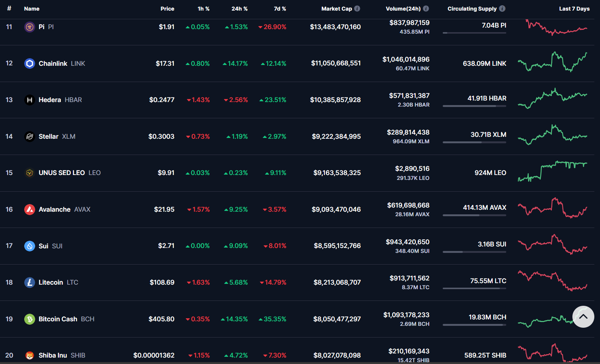
Task: Click the Stellar logo icon
Action: pos(29,136)
